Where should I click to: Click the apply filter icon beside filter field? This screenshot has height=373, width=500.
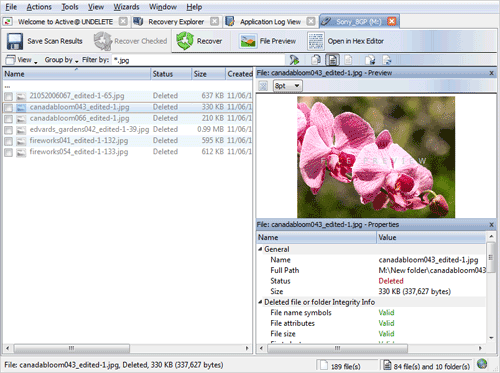(x=294, y=60)
